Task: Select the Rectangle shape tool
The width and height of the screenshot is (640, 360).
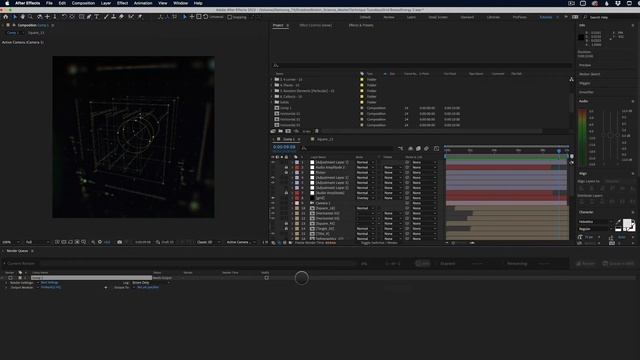Action: click(82, 17)
